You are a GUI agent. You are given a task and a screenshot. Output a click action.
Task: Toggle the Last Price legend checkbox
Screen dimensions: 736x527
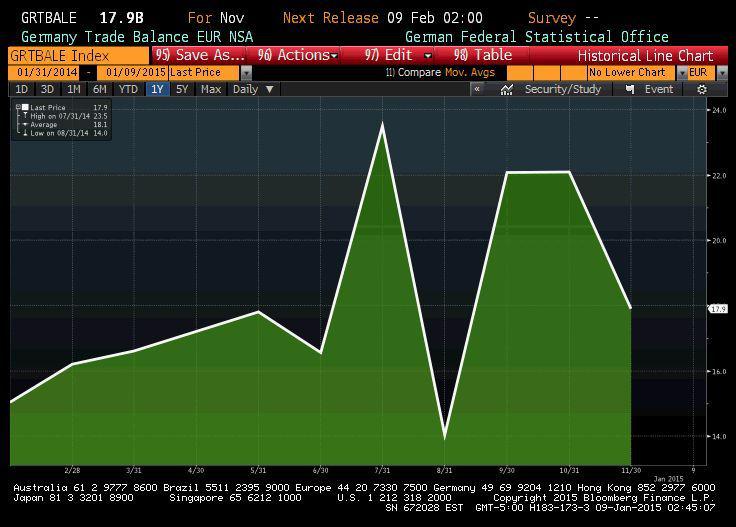point(26,107)
